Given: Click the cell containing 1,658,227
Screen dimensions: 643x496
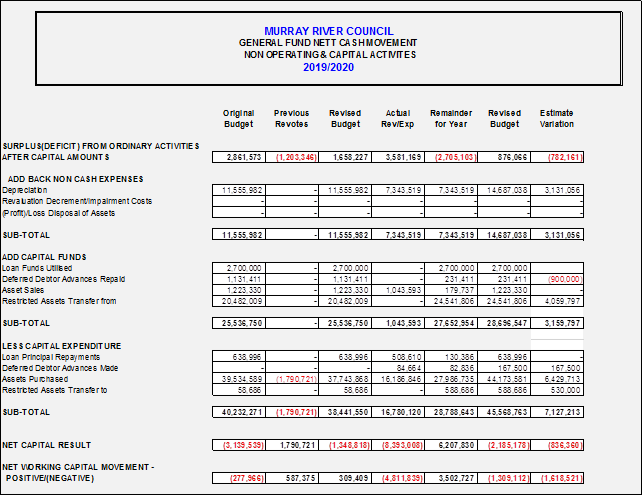Looking at the screenshot, I should pyautogui.click(x=345, y=157).
